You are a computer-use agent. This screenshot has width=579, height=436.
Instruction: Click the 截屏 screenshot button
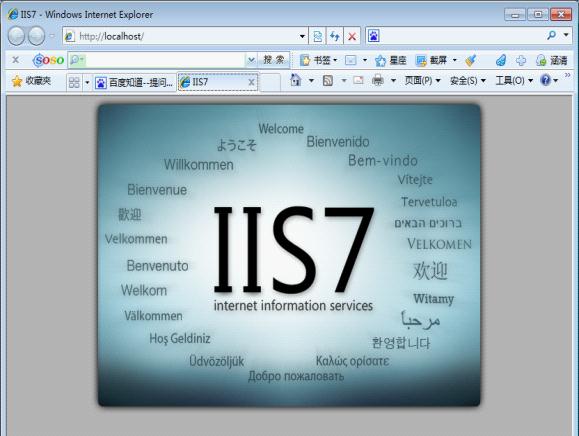(431, 60)
